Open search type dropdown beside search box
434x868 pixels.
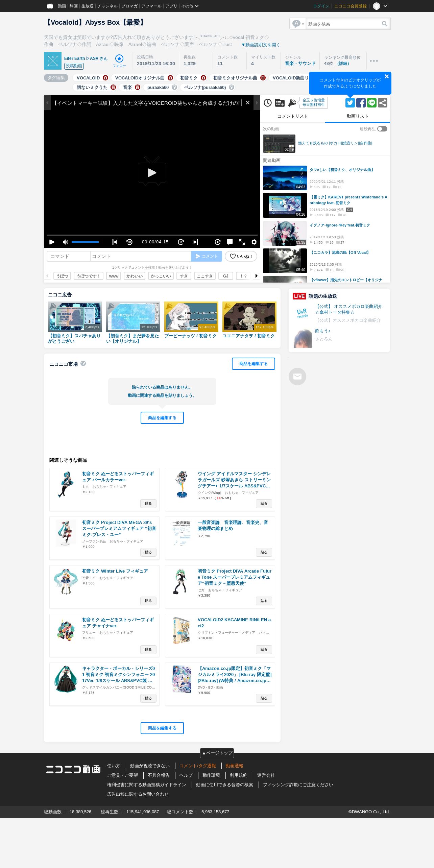point(298,24)
